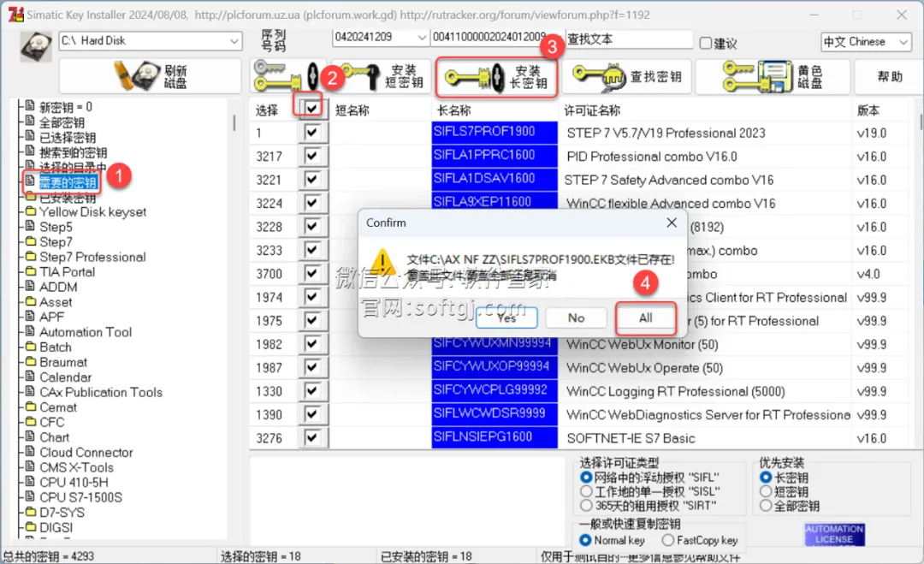This screenshot has height=564, width=924.
Task: Uncheck the checkbox for row 1
Action: 311,132
